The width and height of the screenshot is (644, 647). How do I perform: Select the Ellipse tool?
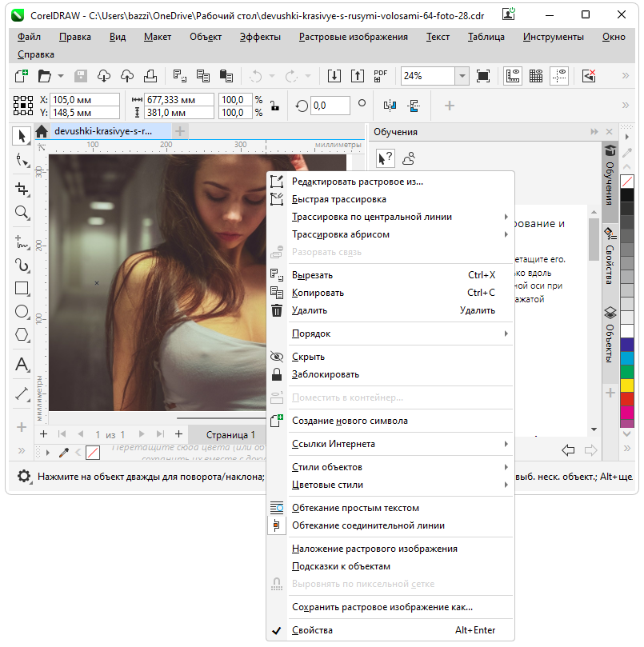22,312
